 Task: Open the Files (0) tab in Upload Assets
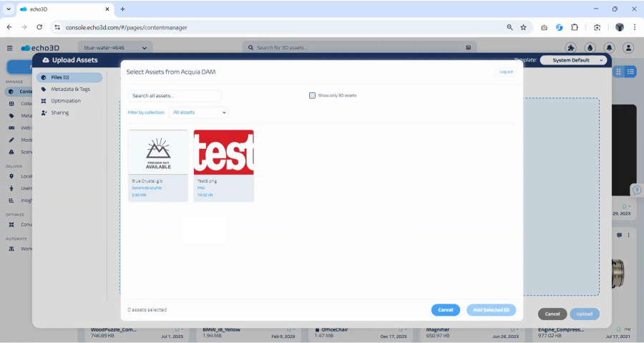(x=69, y=77)
